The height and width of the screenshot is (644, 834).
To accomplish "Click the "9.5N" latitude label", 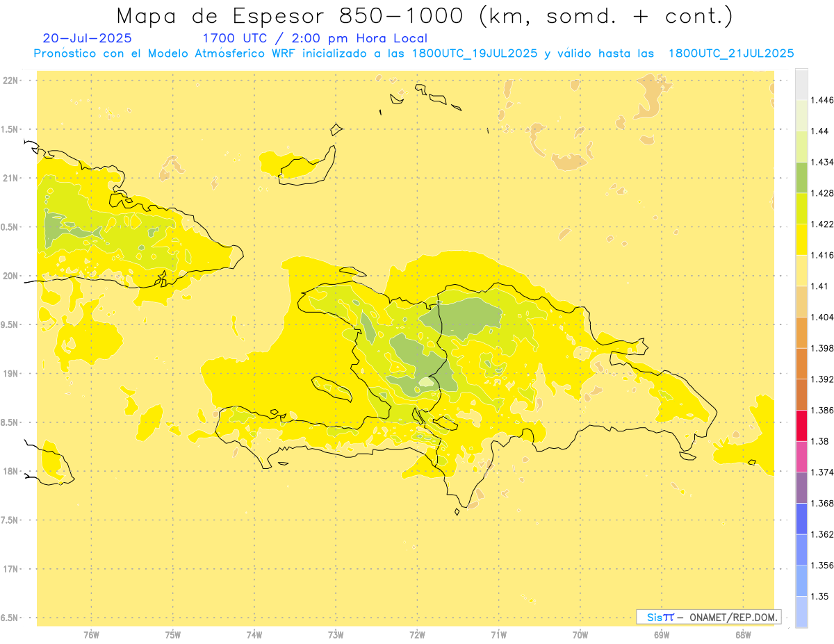I will (x=10, y=324).
